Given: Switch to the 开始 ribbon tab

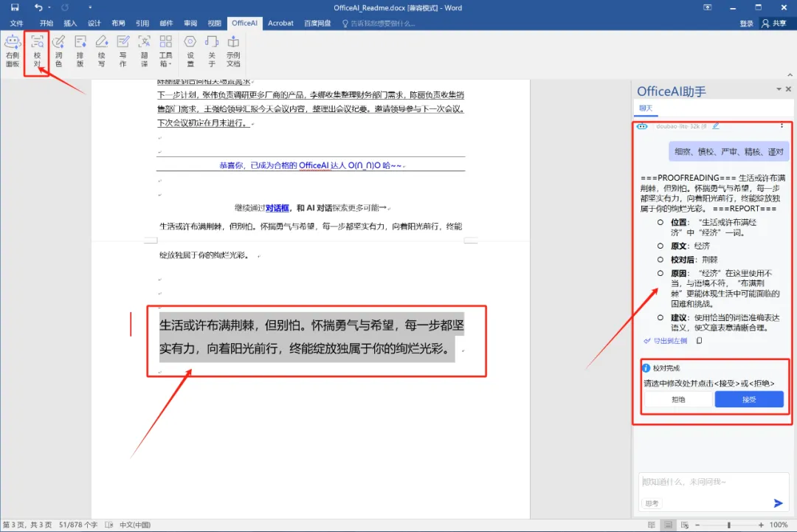Looking at the screenshot, I should coord(46,24).
